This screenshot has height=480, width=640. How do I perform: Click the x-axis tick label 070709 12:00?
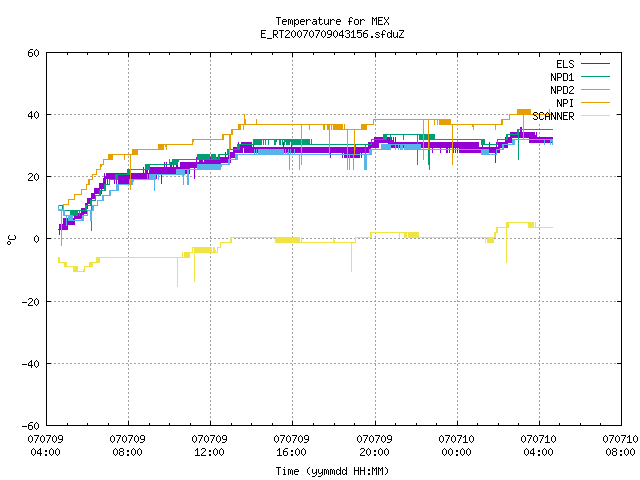point(209,445)
